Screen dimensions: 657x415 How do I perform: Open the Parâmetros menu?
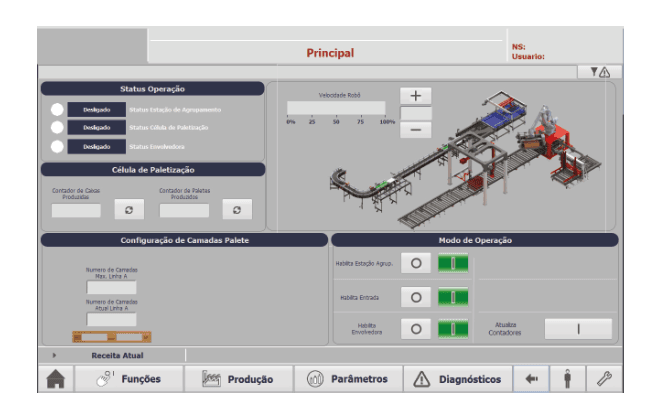(x=349, y=379)
